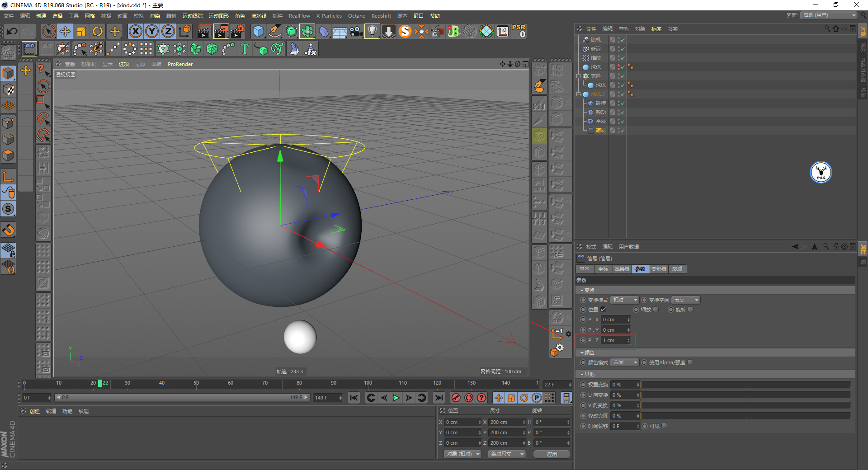Click the search icon in object manager

827,28
